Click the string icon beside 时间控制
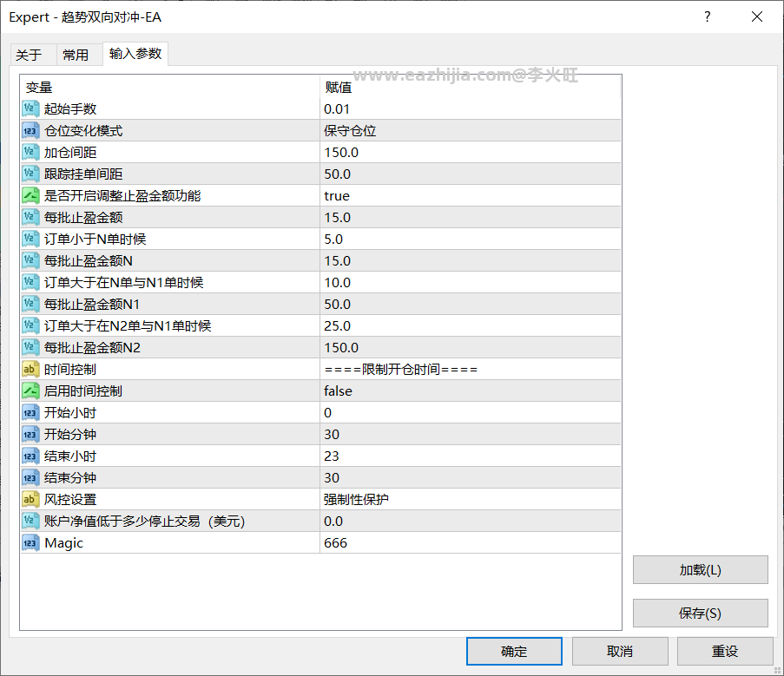The image size is (784, 676). [30, 369]
